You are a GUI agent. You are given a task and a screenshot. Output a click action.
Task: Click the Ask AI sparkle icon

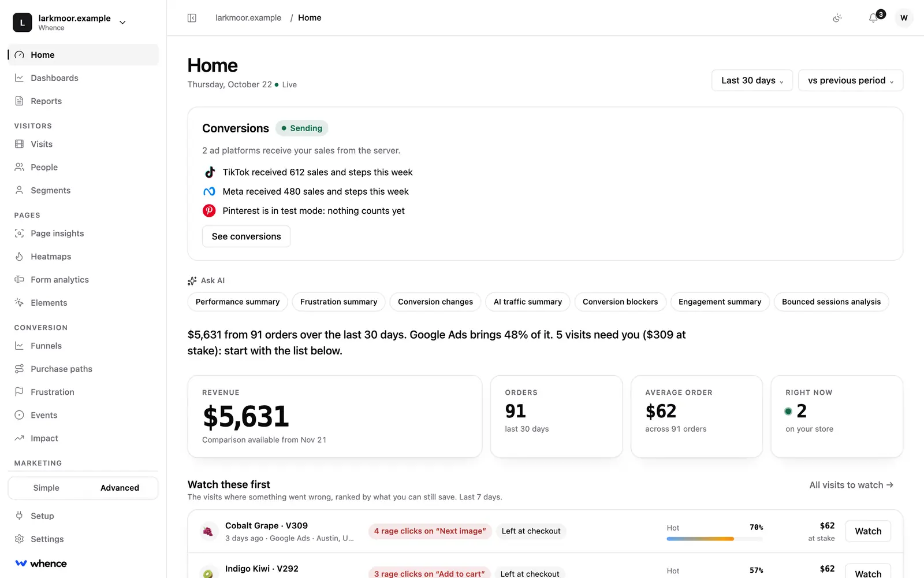click(192, 281)
